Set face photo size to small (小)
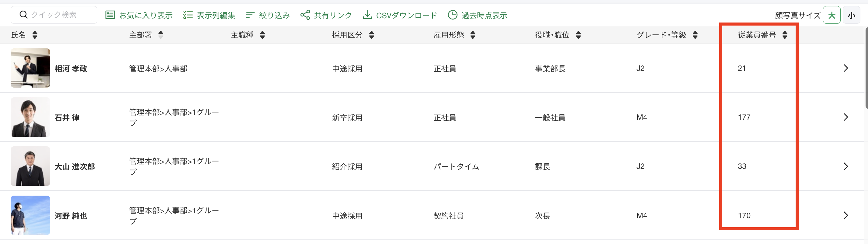Screen dimensions: 868x244 (851, 15)
